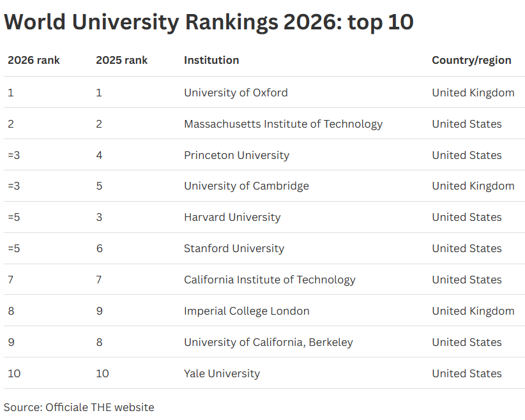
Task: Click the "2026 rank" column header
Action: (x=34, y=60)
